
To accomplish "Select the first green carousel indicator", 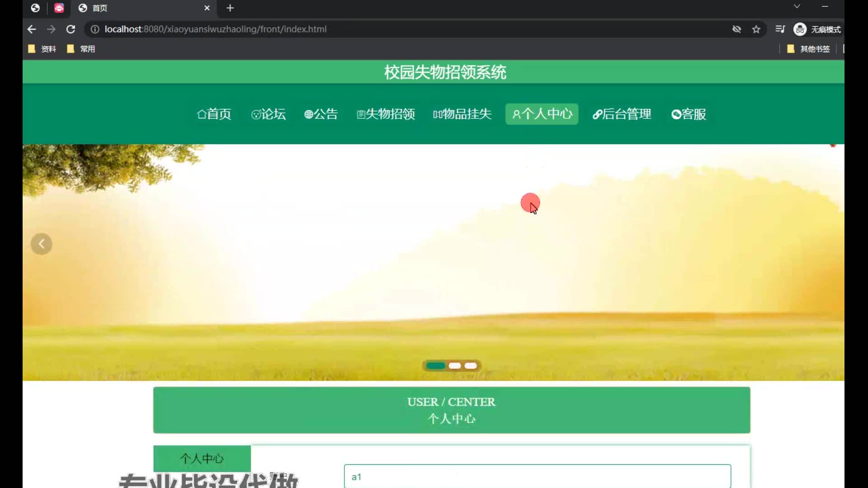I will (x=436, y=366).
